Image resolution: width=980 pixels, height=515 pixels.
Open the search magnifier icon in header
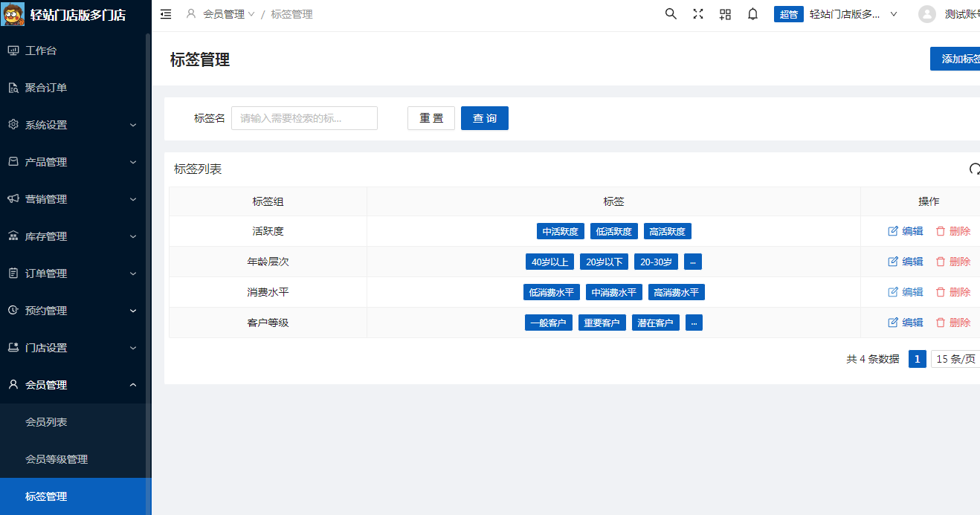[671, 14]
